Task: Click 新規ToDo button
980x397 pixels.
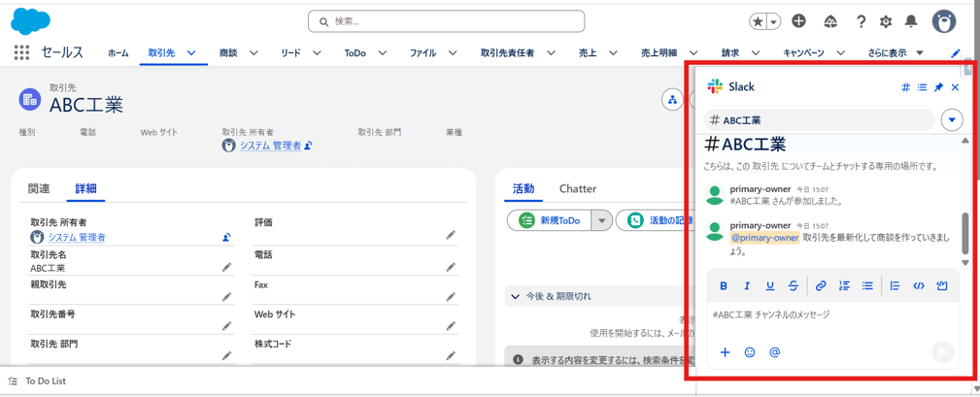Action: pyautogui.click(x=549, y=220)
